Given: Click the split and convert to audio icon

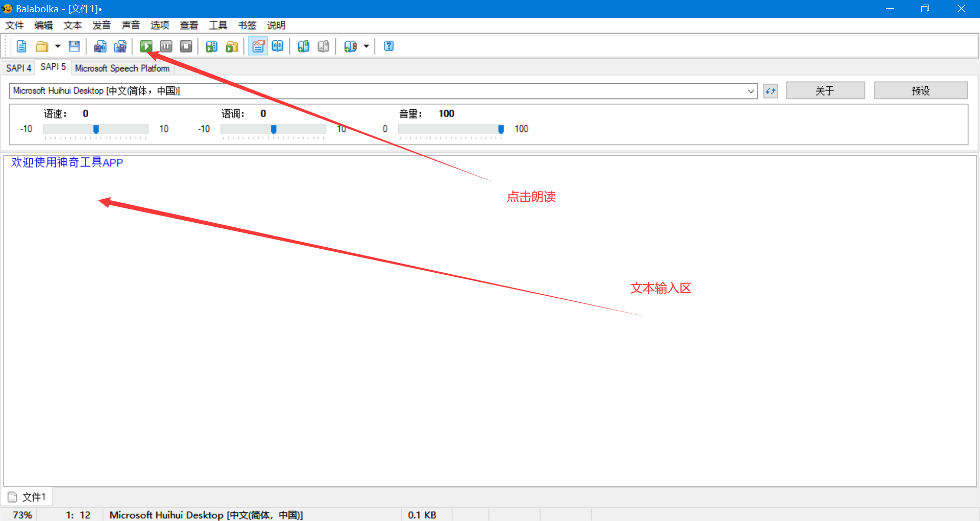Looking at the screenshot, I should pos(120,46).
